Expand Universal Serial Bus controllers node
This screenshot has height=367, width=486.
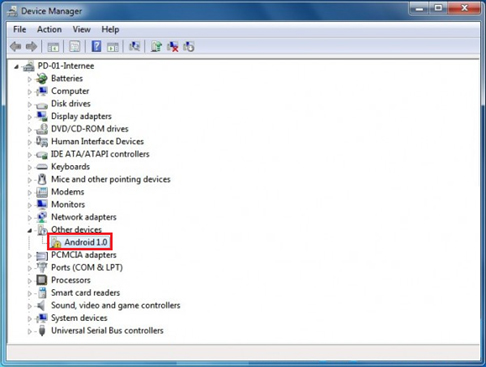point(29,331)
